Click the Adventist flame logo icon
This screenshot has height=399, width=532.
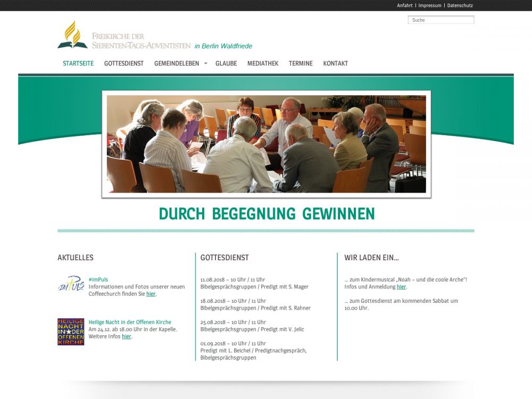click(72, 35)
